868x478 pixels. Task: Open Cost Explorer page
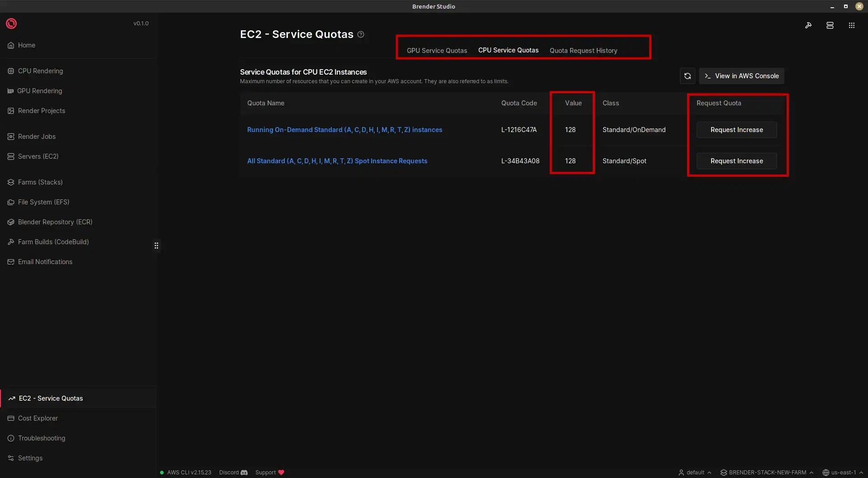78,418
